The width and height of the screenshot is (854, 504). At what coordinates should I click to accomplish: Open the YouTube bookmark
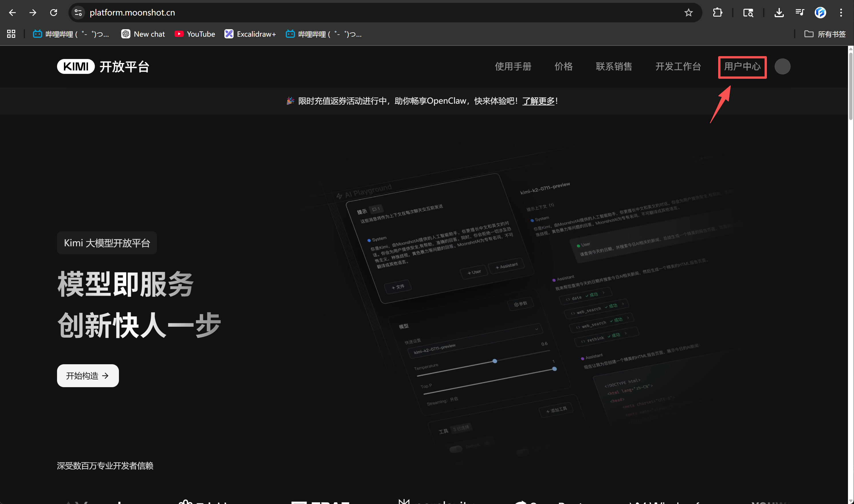195,34
